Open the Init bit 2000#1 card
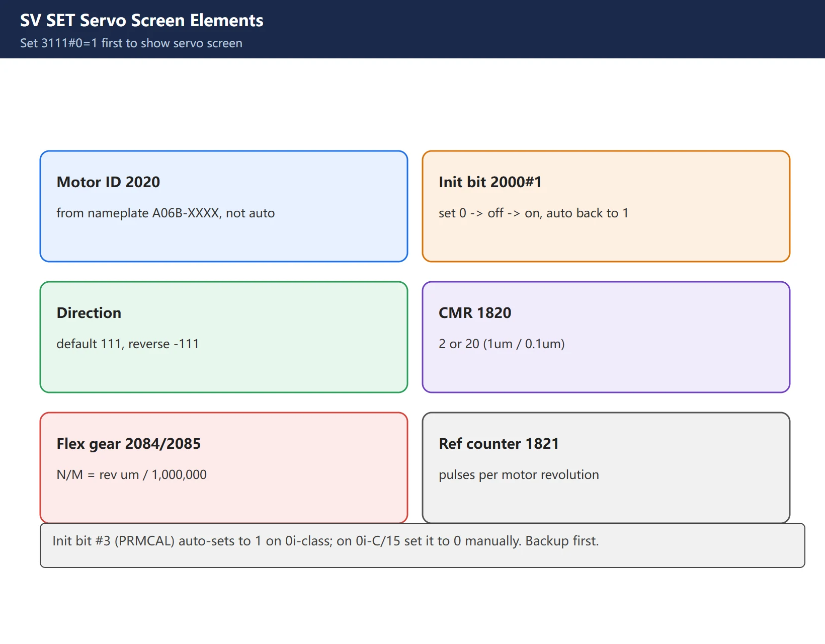 tap(606, 206)
